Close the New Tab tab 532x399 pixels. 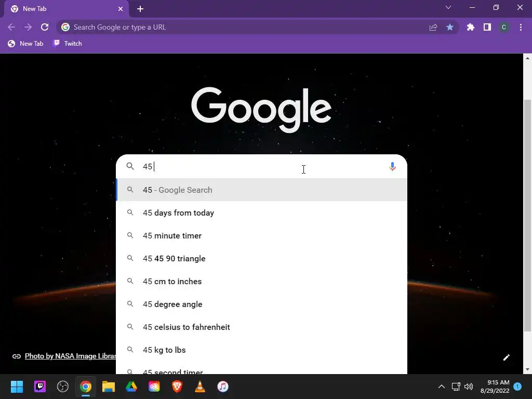pyautogui.click(x=121, y=9)
